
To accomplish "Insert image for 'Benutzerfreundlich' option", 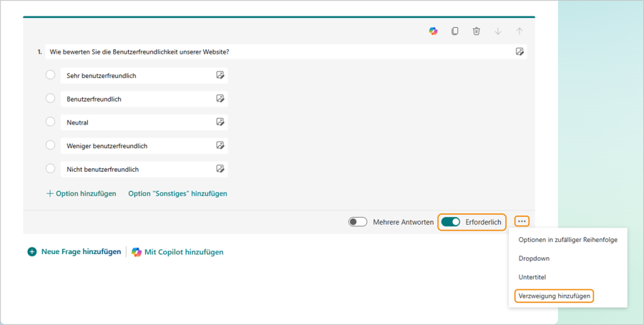I will pos(220,99).
